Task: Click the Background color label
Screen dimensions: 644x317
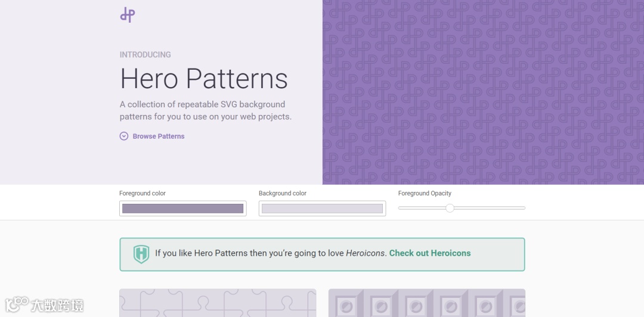Action: (x=283, y=194)
